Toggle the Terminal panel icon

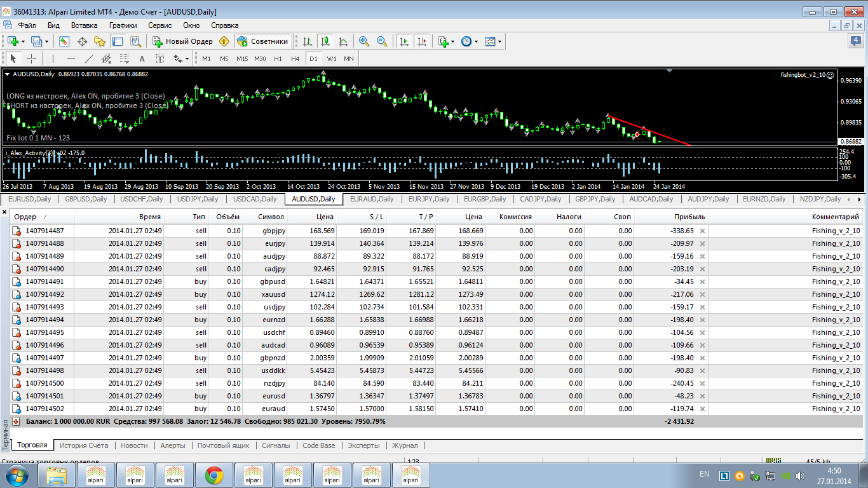(118, 41)
